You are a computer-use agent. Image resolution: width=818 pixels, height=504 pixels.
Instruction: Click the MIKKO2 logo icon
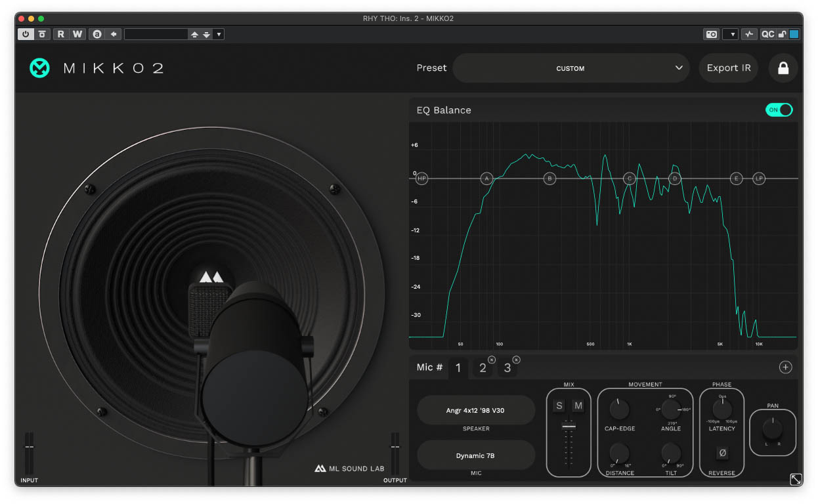point(39,68)
